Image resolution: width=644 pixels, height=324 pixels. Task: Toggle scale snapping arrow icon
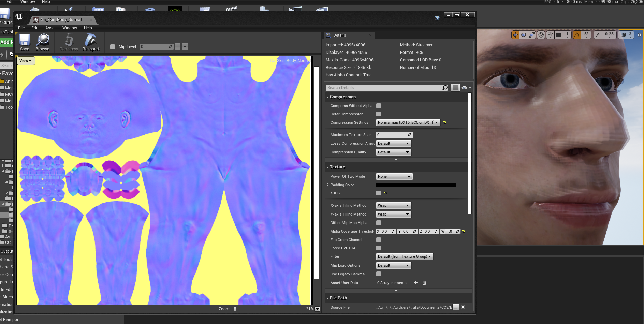pyautogui.click(x=598, y=35)
